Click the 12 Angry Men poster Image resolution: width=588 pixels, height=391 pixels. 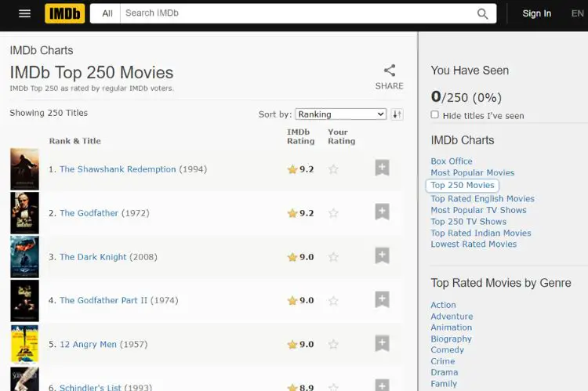point(24,345)
